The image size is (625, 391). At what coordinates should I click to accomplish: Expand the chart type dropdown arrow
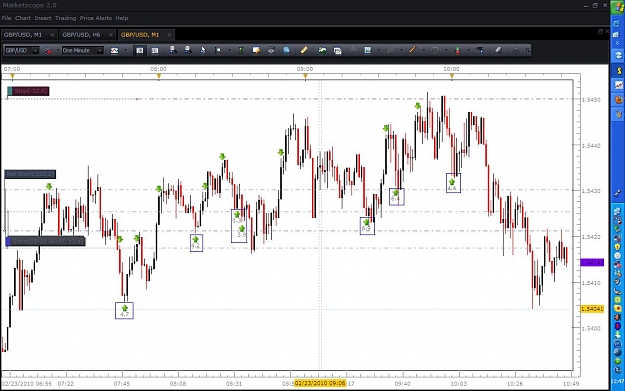[125, 50]
